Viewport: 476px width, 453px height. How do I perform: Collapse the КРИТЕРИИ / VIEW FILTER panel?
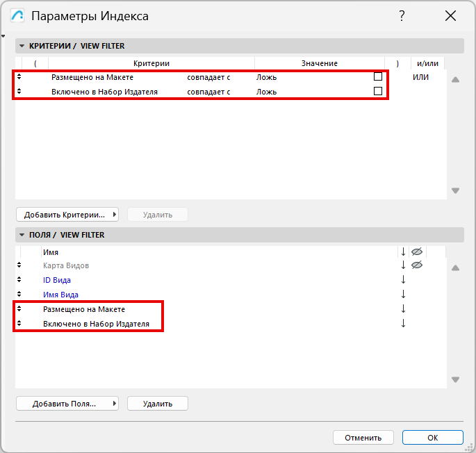click(x=22, y=46)
